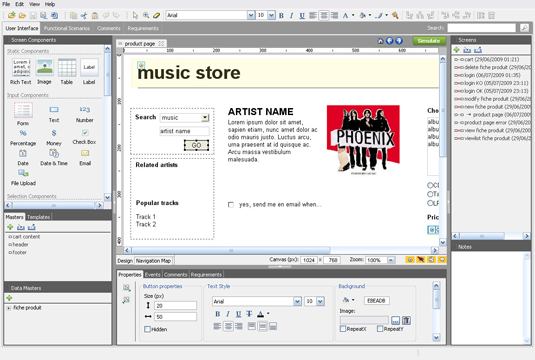
Task: Add a new master with green plus
Action: point(10,227)
